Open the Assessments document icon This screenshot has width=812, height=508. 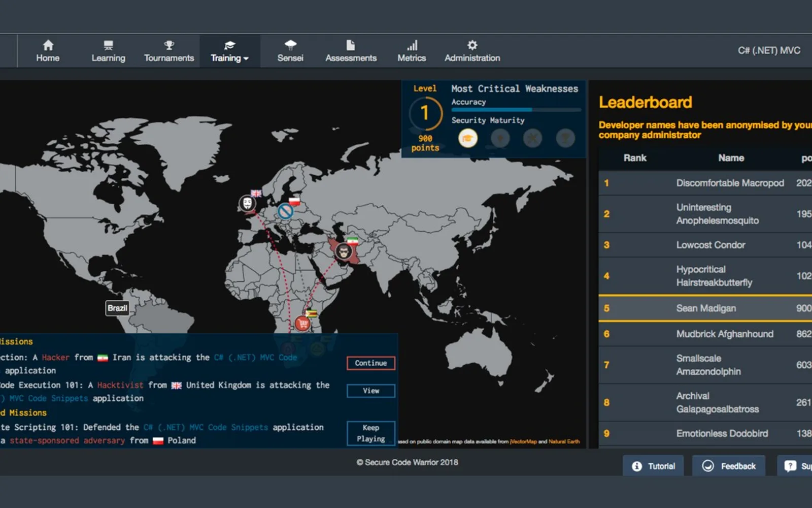click(x=351, y=45)
